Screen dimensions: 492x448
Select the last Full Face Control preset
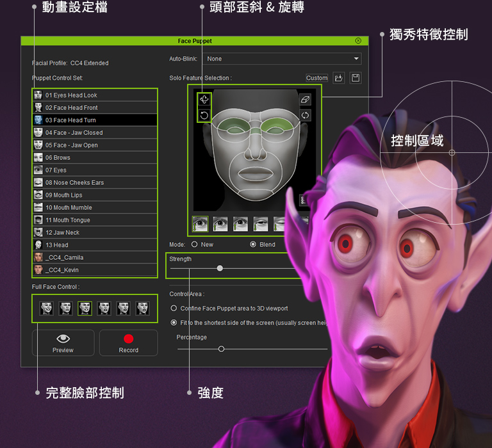coord(142,308)
